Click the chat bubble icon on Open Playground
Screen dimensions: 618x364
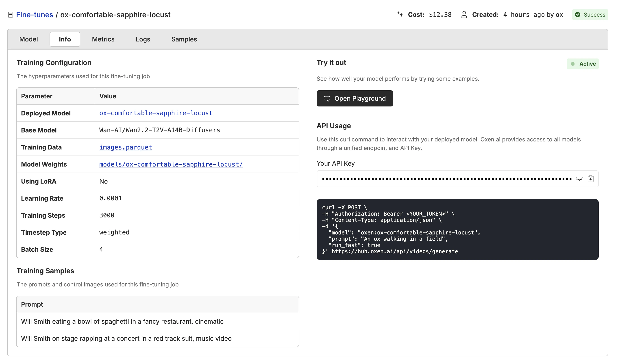[x=327, y=99]
